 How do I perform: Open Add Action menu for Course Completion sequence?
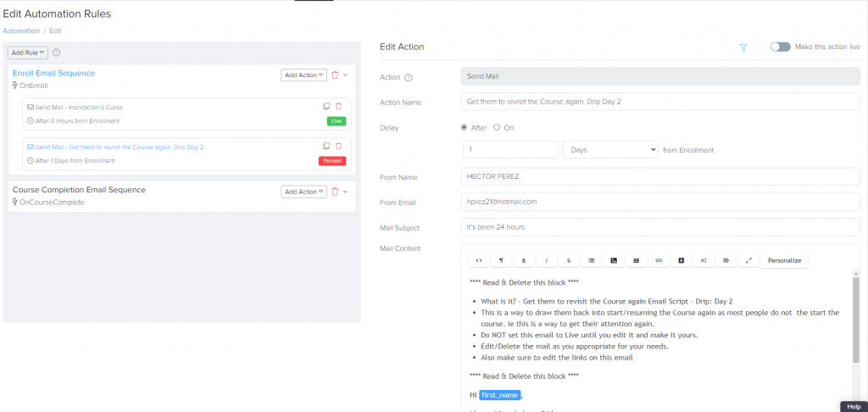click(x=303, y=192)
